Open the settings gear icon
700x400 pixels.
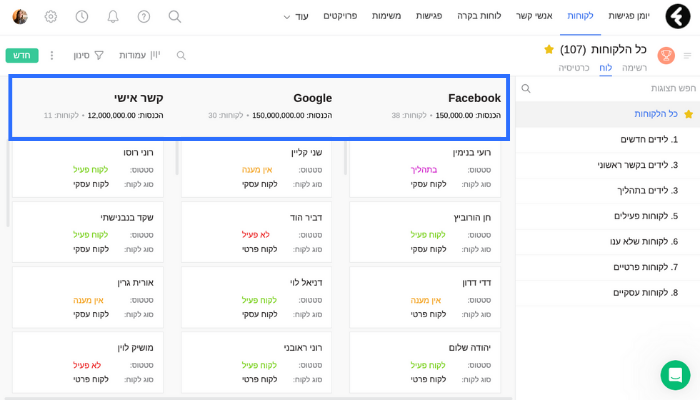pyautogui.click(x=51, y=17)
